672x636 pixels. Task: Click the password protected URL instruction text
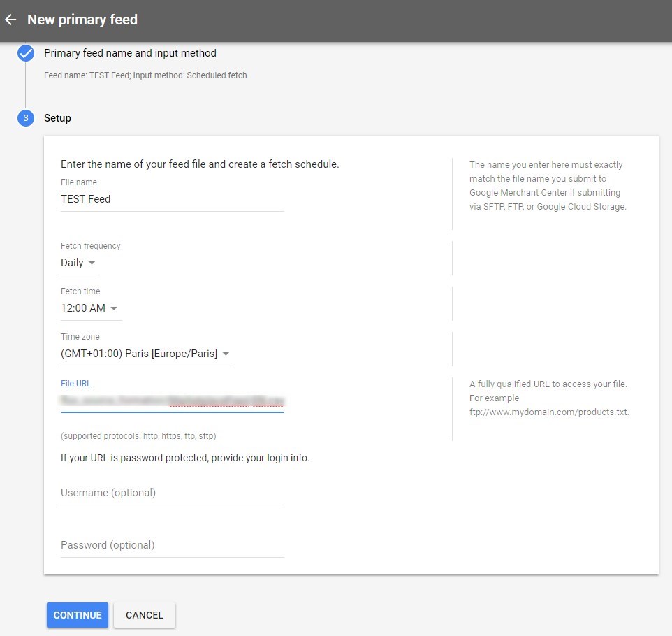pyautogui.click(x=185, y=458)
